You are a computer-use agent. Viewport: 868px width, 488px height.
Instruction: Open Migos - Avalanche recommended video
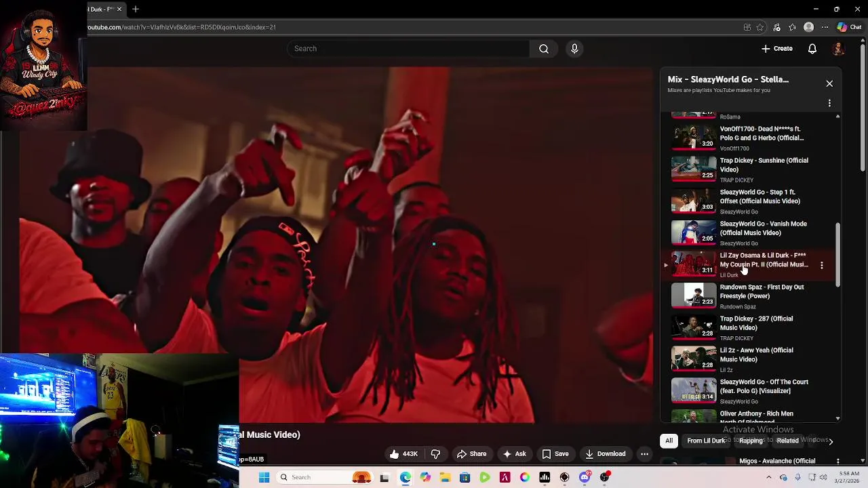[x=777, y=461]
